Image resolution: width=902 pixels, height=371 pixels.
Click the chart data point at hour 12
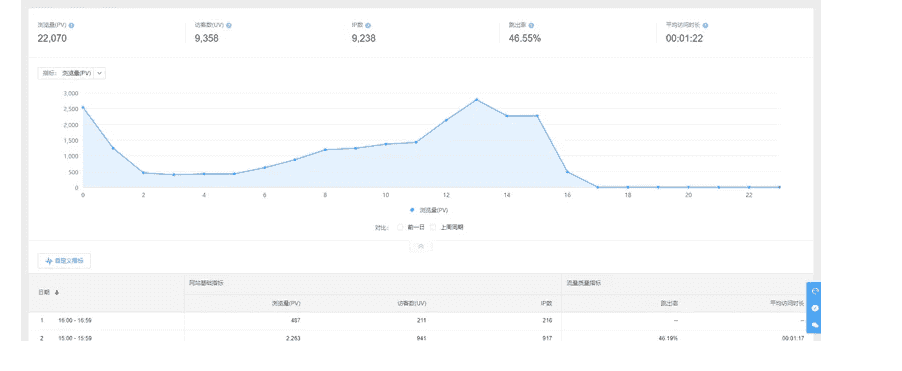coord(446,120)
